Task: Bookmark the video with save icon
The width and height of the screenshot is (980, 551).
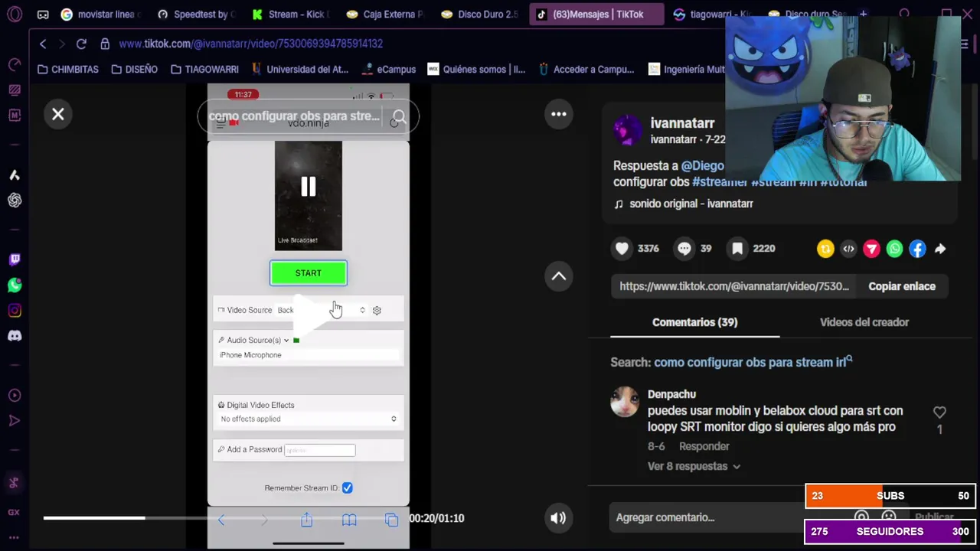Action: click(x=737, y=249)
